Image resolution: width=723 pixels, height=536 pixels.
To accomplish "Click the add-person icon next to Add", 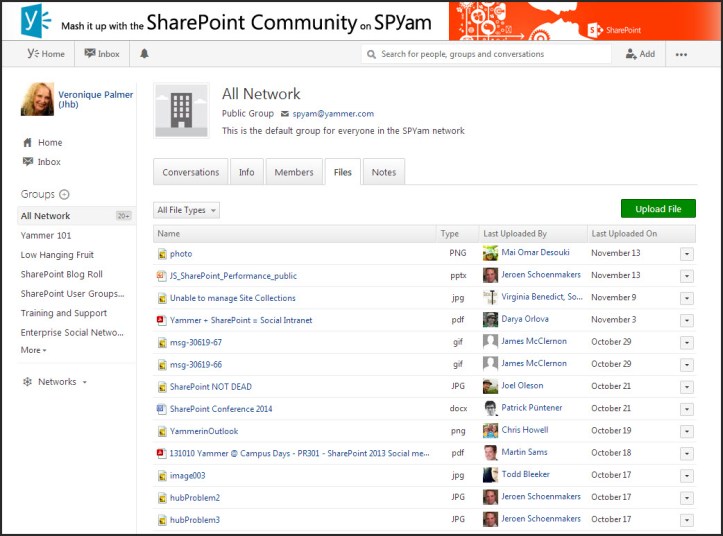I will pos(631,54).
